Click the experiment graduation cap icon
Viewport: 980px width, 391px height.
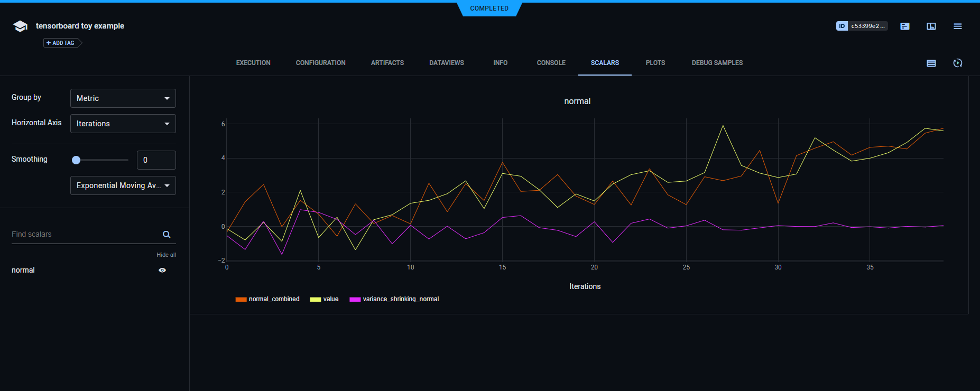click(x=20, y=26)
